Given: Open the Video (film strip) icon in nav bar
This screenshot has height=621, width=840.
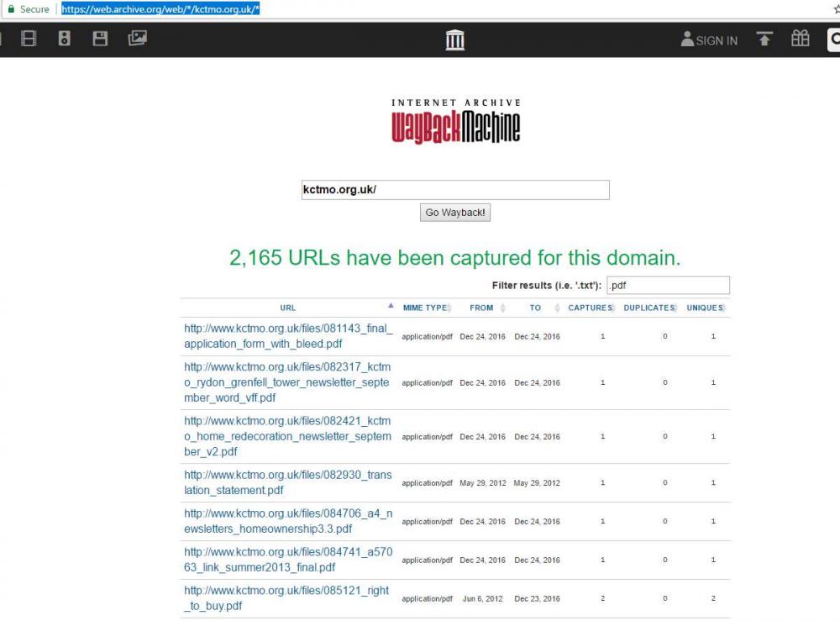Looking at the screenshot, I should 29,39.
